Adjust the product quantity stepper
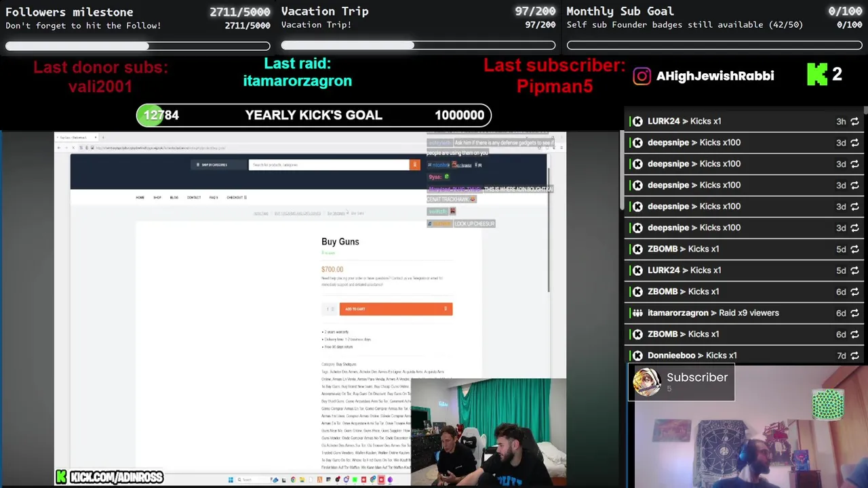Screen dimensions: 868x488 tap(330, 309)
